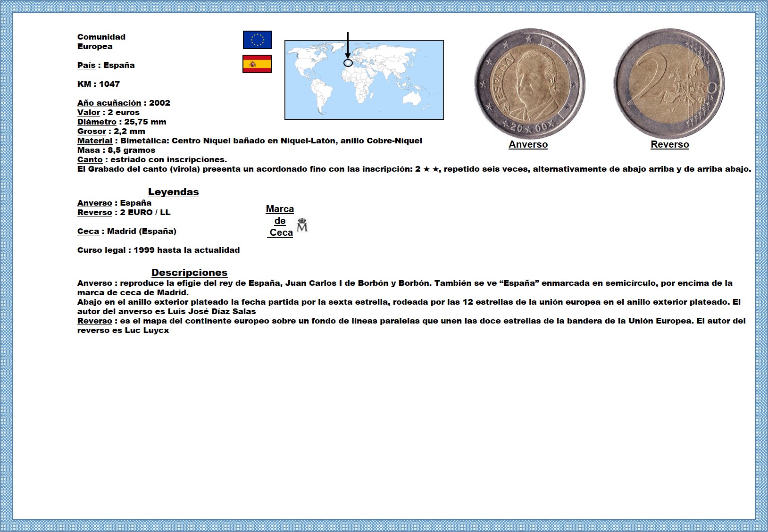Select the line ending with Luc Luycx
This screenshot has height=532, width=768.
pos(123,330)
